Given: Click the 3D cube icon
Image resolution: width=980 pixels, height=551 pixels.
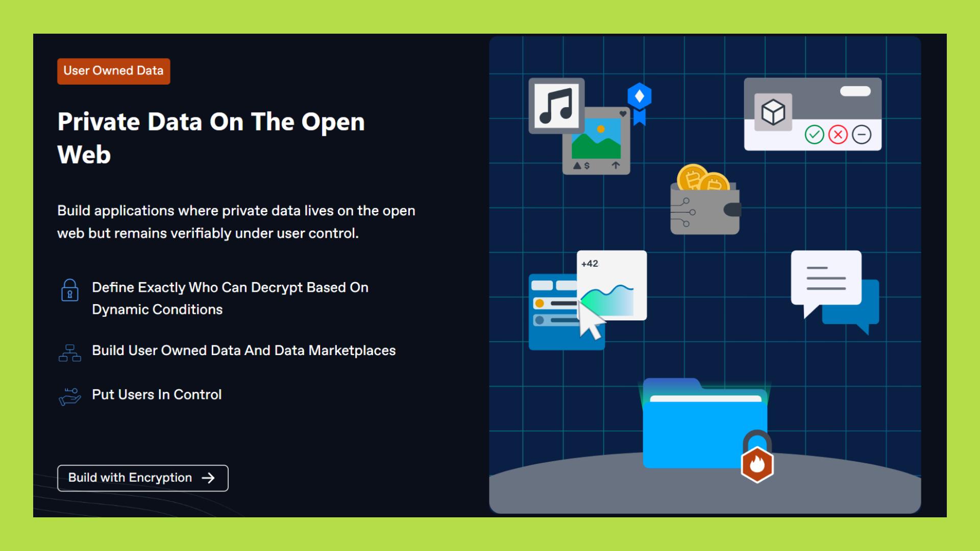Looking at the screenshot, I should [773, 112].
